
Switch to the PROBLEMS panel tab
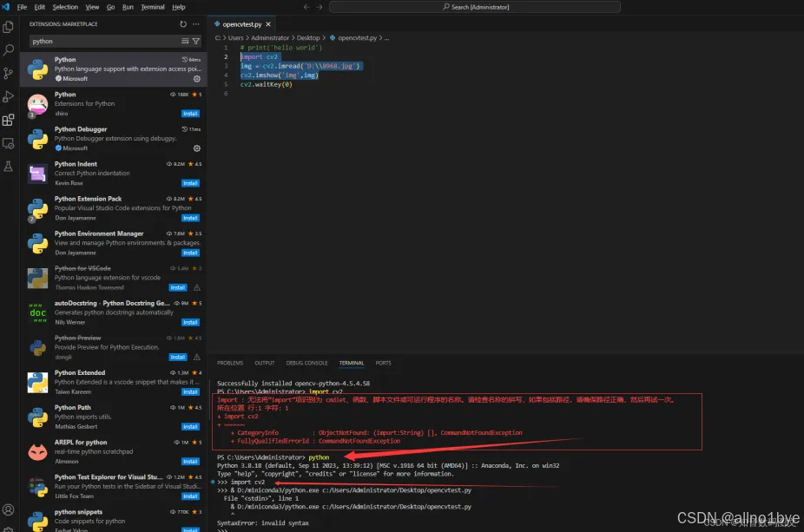coord(230,363)
